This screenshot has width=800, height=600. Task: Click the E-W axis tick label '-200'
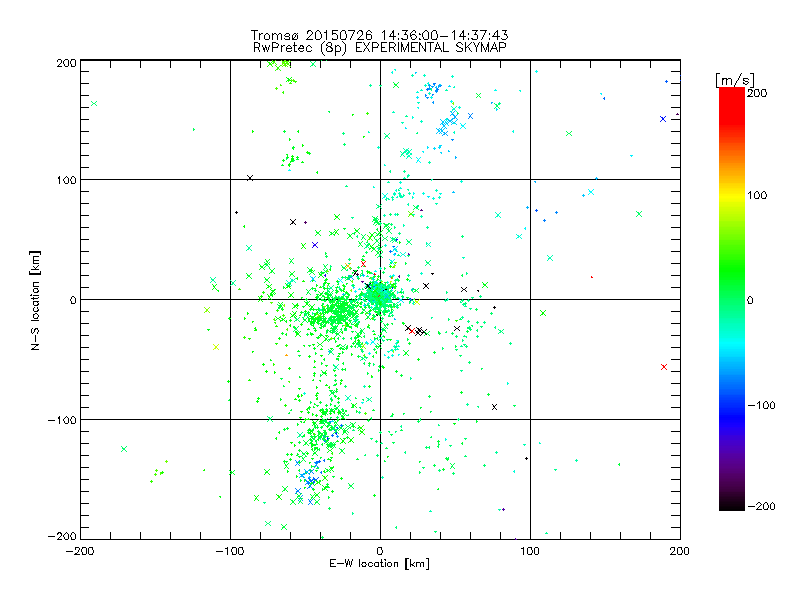tap(80, 551)
